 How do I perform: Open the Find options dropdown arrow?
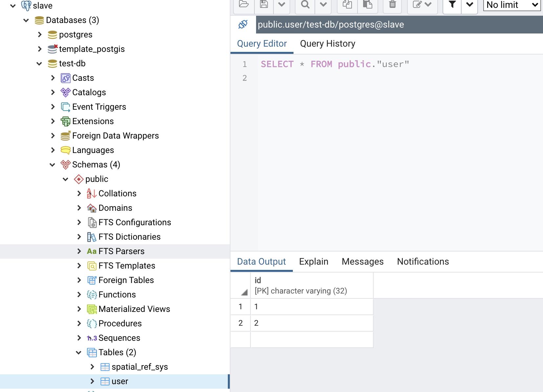point(323,4)
